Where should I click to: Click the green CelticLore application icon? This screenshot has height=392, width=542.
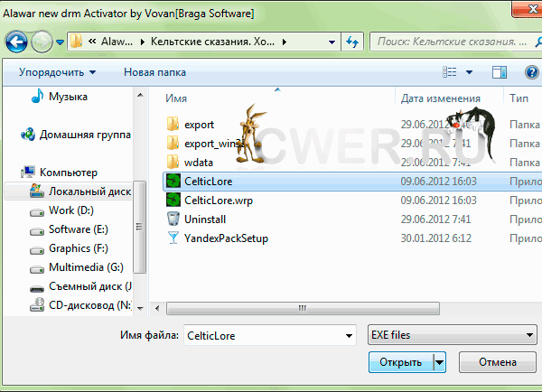point(173,182)
